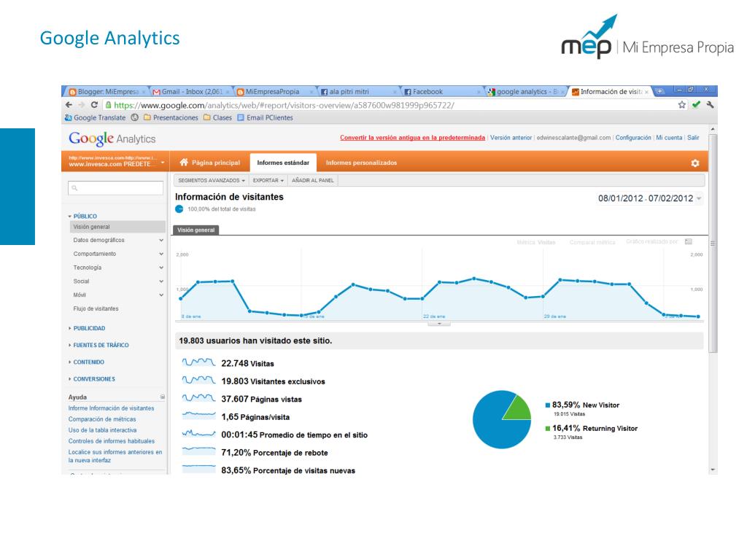The width and height of the screenshot is (747, 560).
Task: Click green Returning Visitor legend swatch
Action: point(548,429)
